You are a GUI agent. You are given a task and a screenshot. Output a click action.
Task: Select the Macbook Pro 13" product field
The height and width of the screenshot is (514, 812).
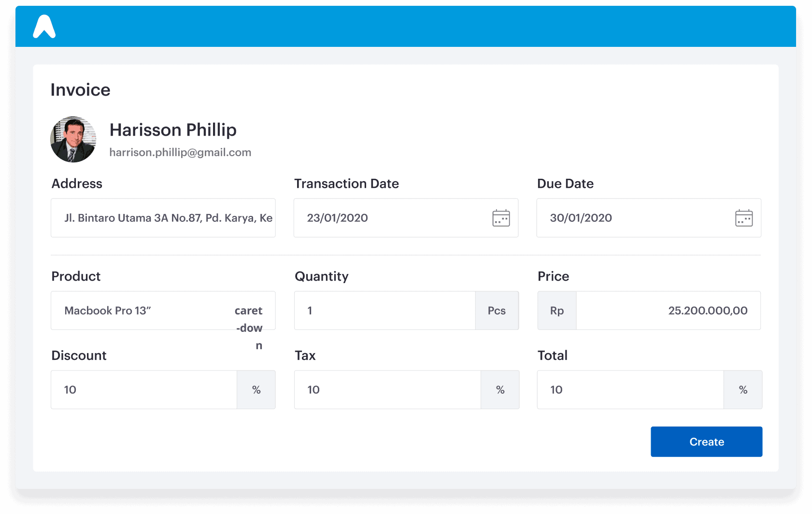pos(163,311)
